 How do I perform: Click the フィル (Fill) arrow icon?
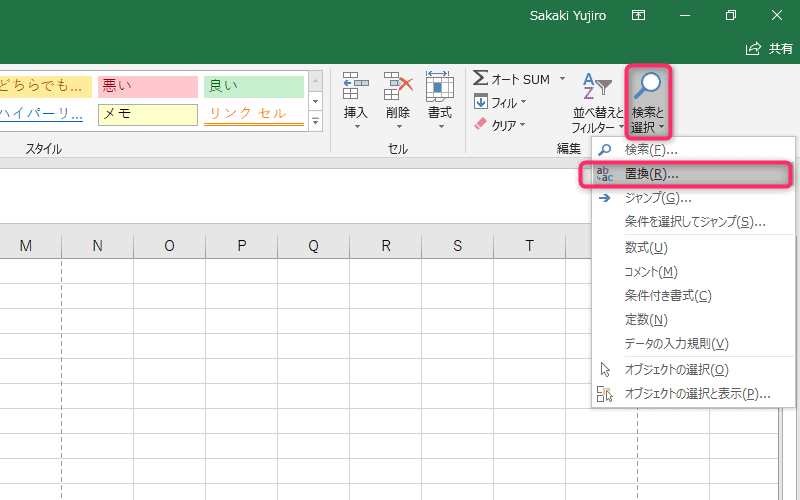(x=481, y=102)
